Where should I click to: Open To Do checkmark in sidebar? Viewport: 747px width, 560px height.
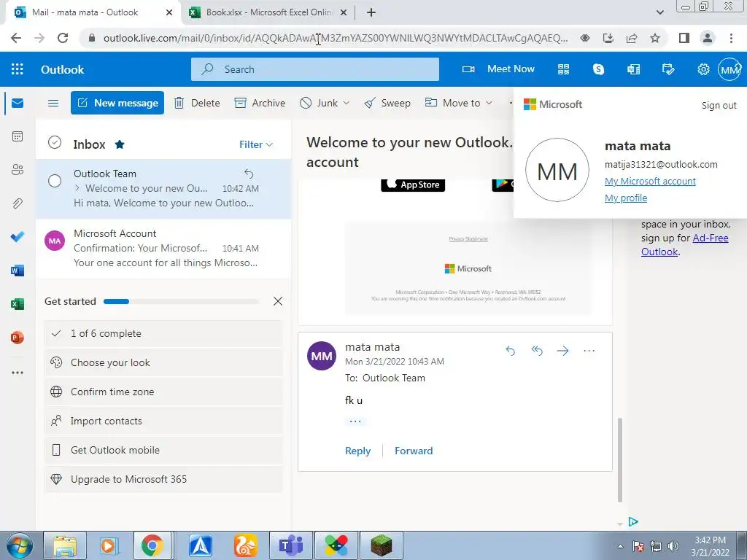18,237
